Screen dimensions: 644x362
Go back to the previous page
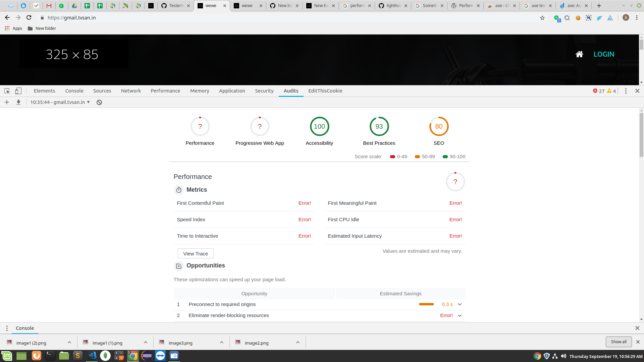pyautogui.click(x=7, y=17)
